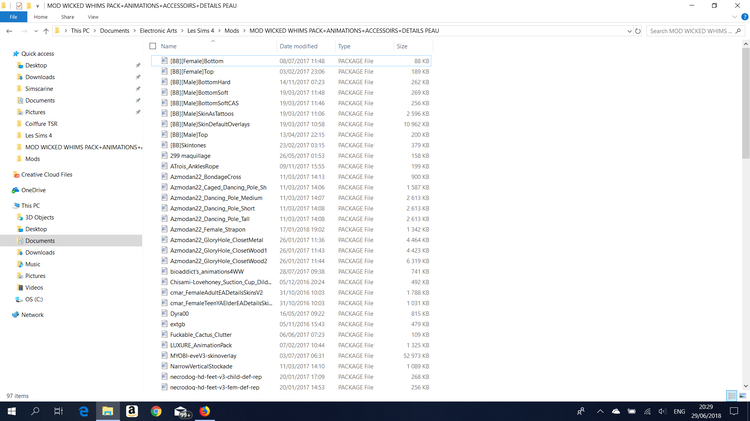
Task: Open the View ribbon tab
Action: pyautogui.click(x=93, y=17)
